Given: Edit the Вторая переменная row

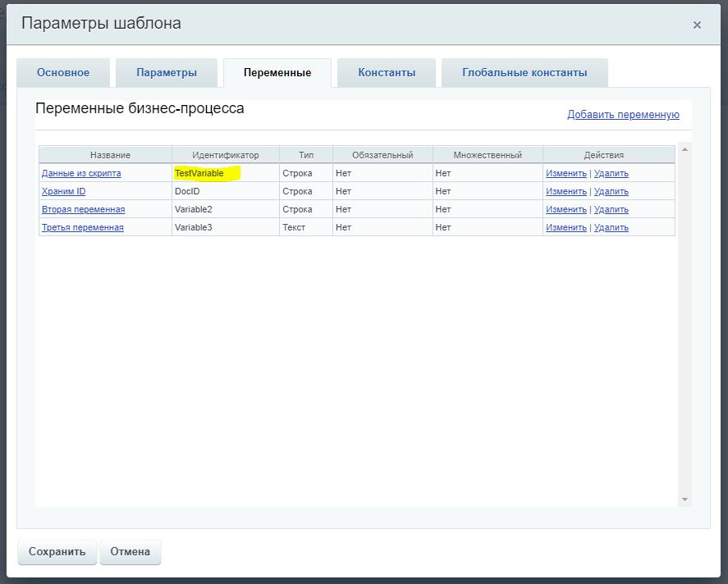Looking at the screenshot, I should click(x=566, y=209).
